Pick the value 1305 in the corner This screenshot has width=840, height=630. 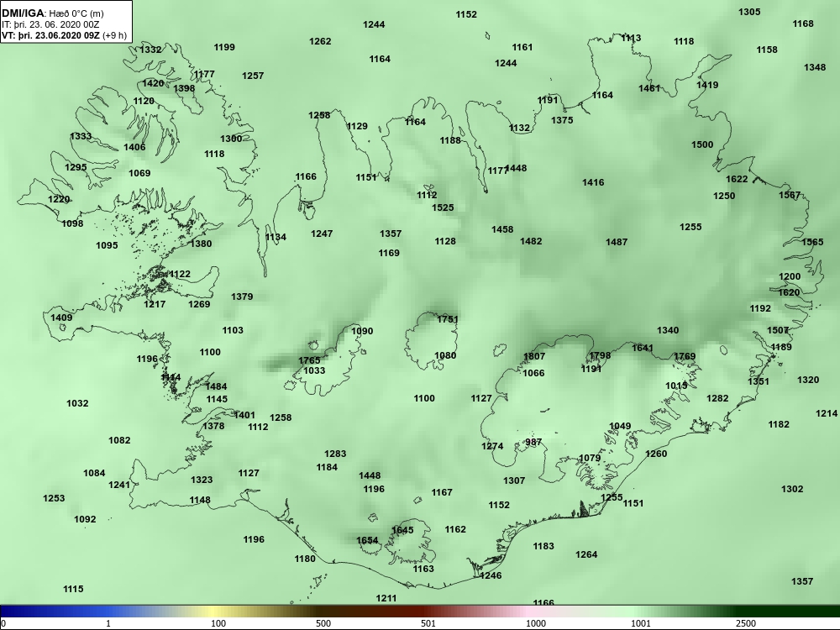[x=749, y=12]
